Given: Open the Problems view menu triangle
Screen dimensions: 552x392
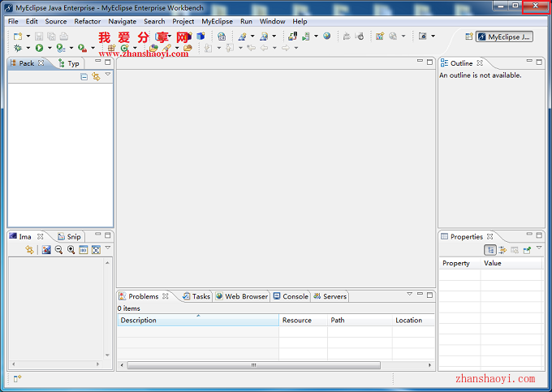Looking at the screenshot, I should tap(409, 294).
